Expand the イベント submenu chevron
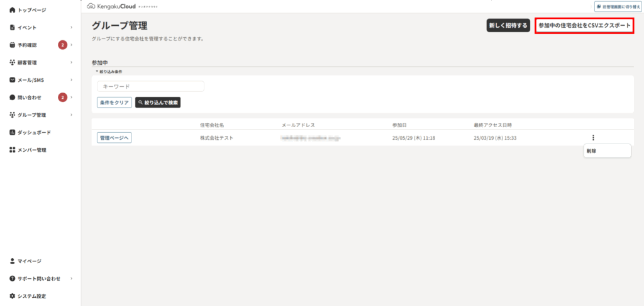 pos(72,28)
